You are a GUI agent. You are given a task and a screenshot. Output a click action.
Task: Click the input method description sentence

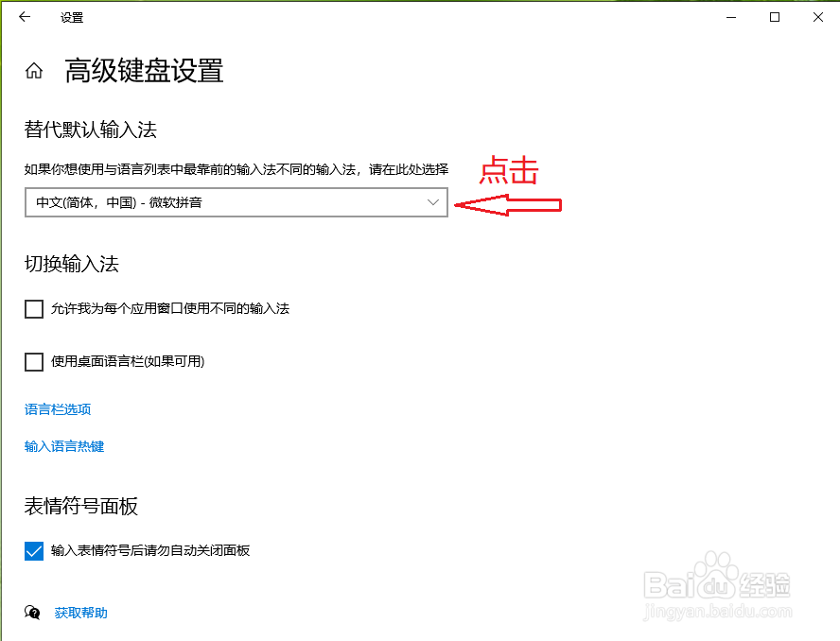(x=236, y=170)
